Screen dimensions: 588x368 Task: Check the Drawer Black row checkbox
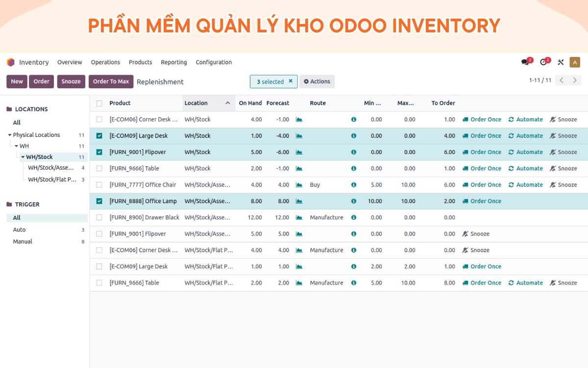tap(99, 217)
